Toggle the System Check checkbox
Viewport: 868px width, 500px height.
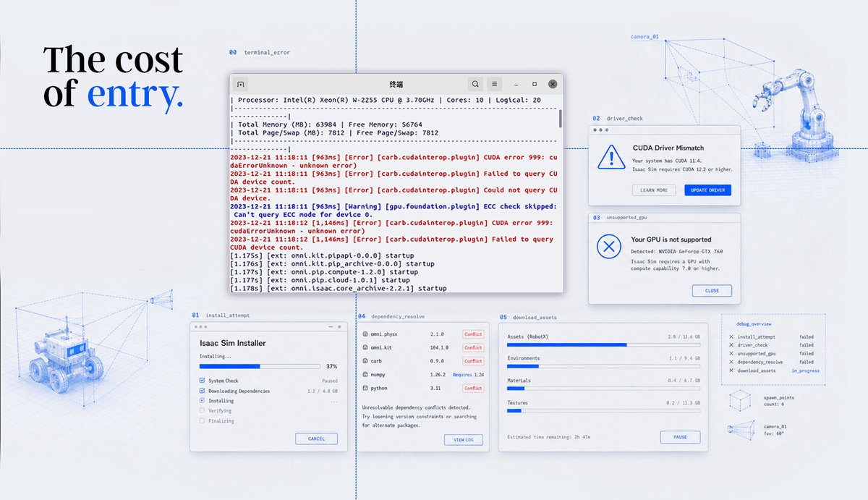(x=202, y=381)
